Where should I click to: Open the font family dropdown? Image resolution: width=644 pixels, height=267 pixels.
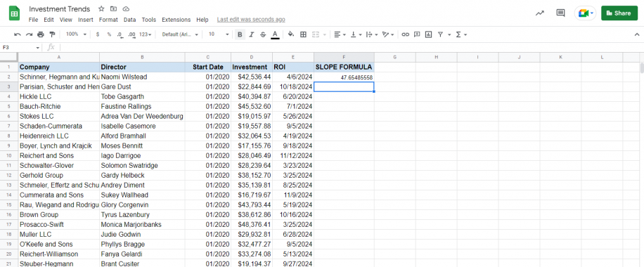tap(180, 34)
